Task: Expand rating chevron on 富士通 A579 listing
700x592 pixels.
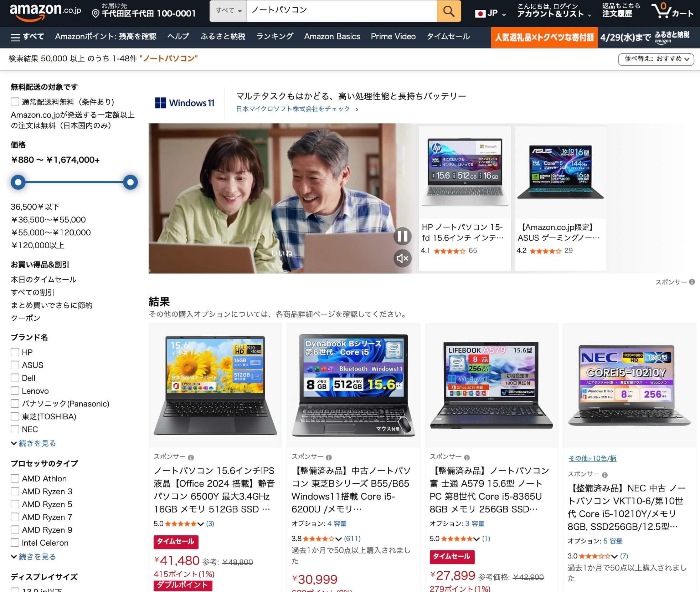Action: point(477,539)
